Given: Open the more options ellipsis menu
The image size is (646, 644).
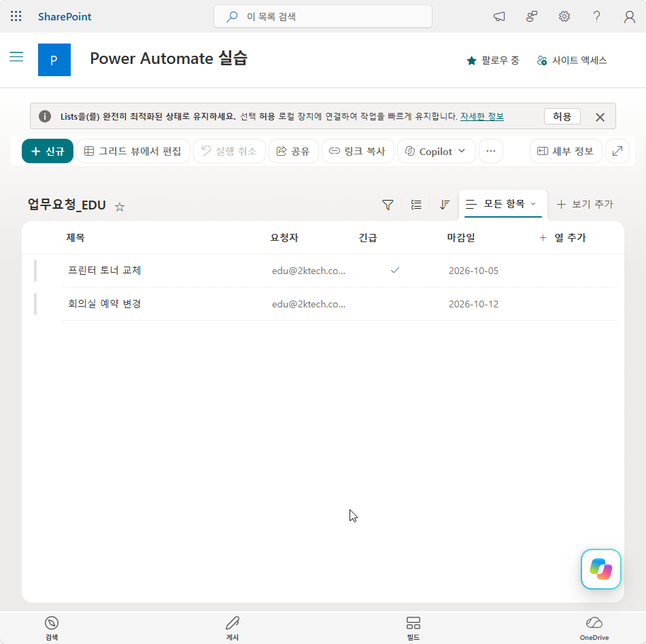Looking at the screenshot, I should pyautogui.click(x=491, y=151).
